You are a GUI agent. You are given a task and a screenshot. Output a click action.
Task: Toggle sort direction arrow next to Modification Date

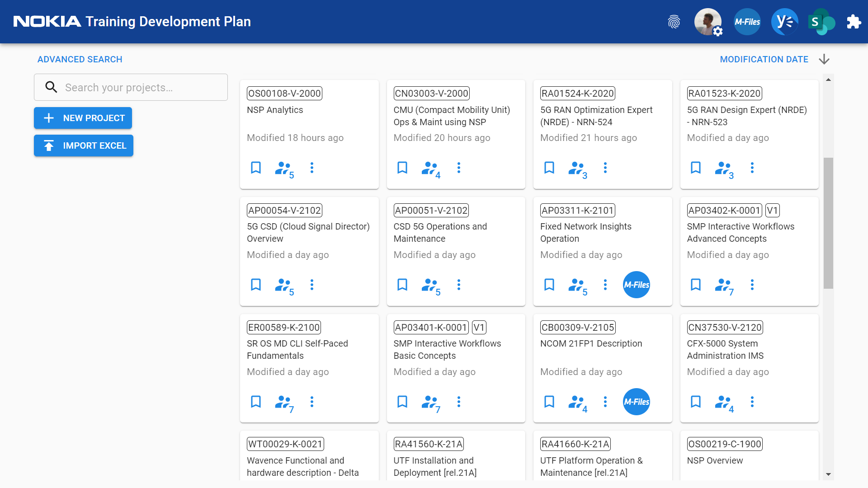tap(824, 59)
